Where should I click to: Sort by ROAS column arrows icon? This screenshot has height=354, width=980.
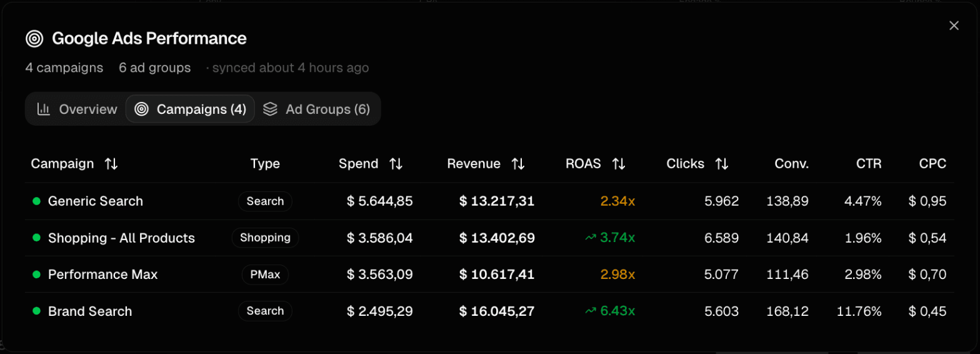619,164
